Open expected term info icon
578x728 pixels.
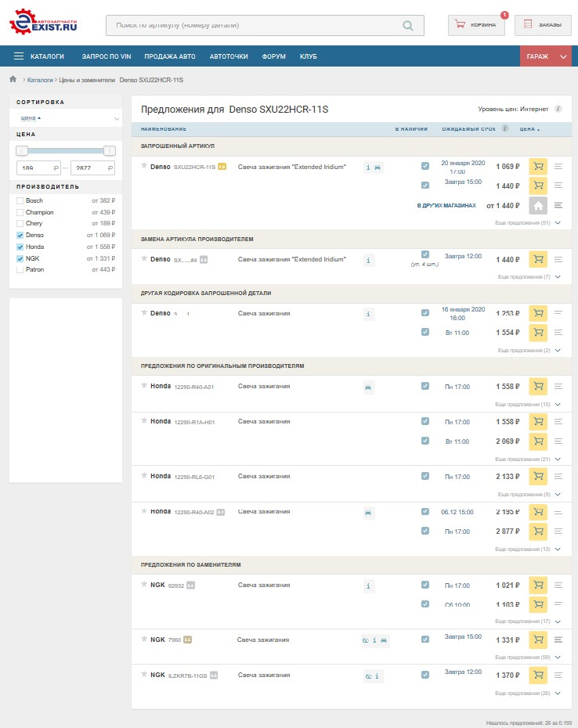click(505, 128)
